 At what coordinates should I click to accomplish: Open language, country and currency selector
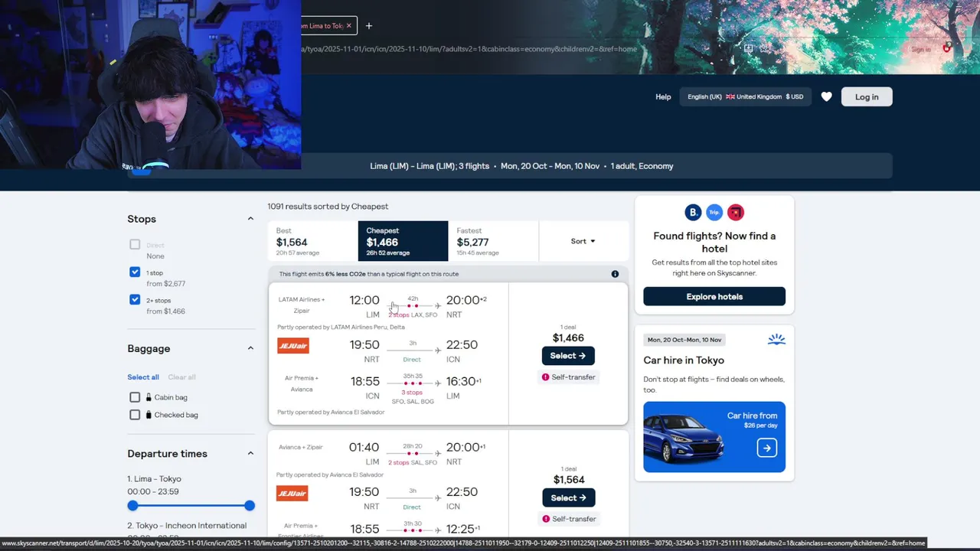coord(745,96)
